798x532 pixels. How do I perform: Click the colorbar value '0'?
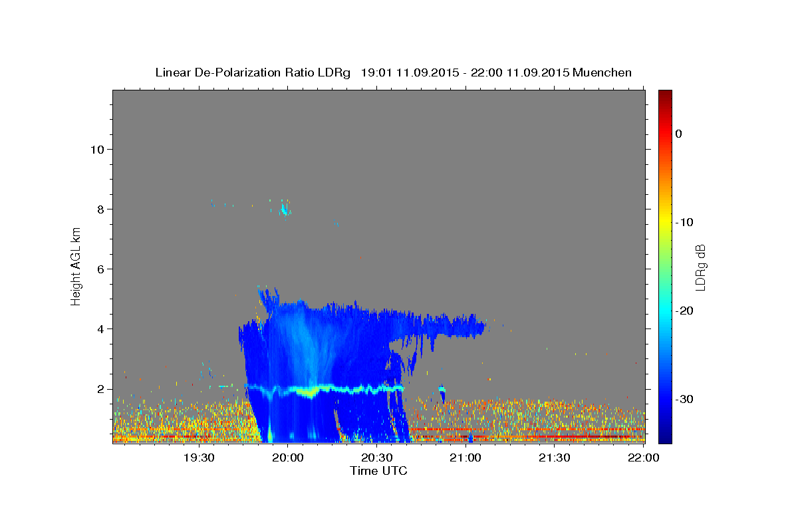click(x=678, y=134)
